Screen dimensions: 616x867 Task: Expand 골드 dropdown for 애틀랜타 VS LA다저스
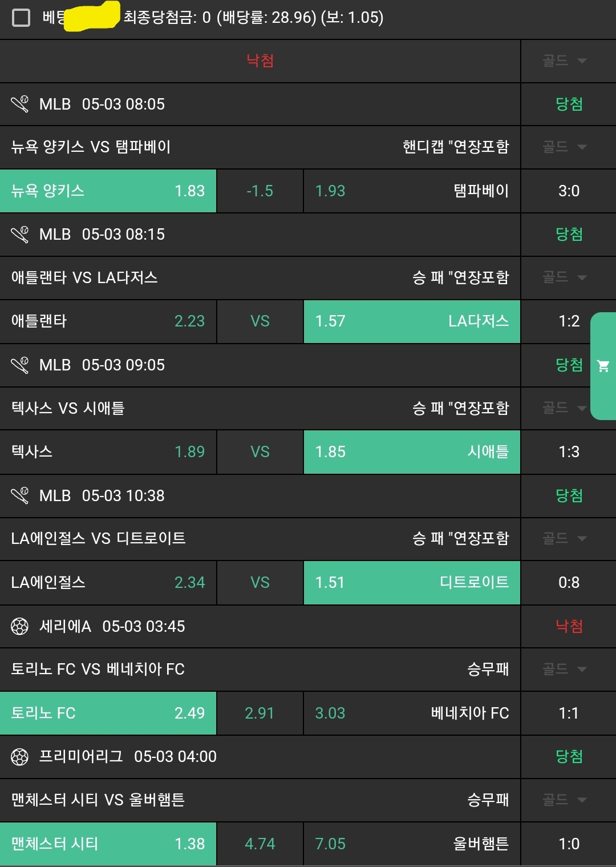(x=564, y=277)
